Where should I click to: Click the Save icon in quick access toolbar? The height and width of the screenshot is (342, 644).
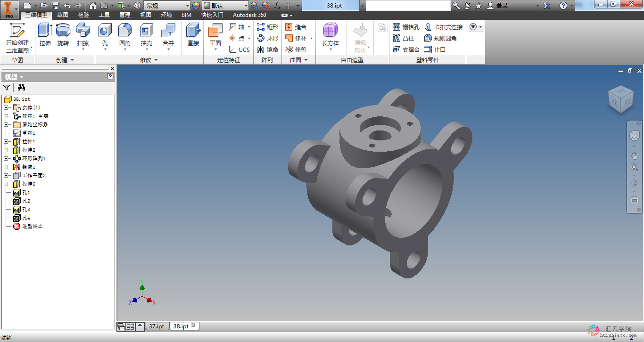56,6
